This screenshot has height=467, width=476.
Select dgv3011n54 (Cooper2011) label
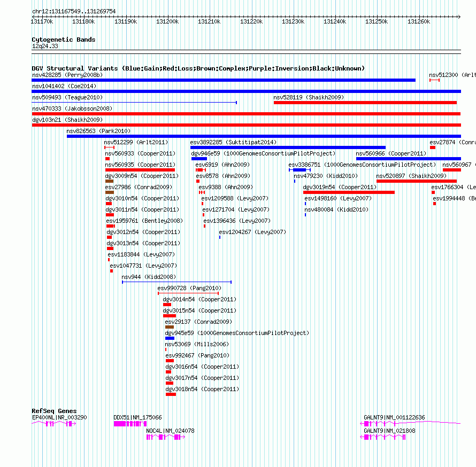pos(142,209)
